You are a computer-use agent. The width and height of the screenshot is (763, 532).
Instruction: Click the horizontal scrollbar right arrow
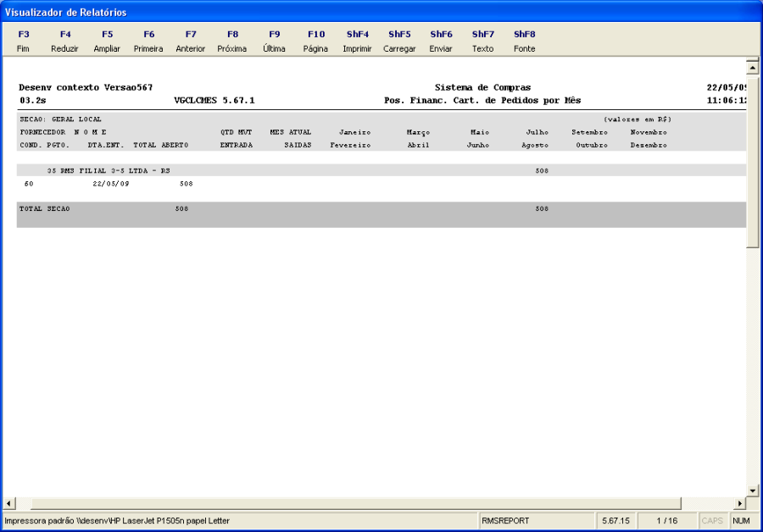[x=739, y=503]
